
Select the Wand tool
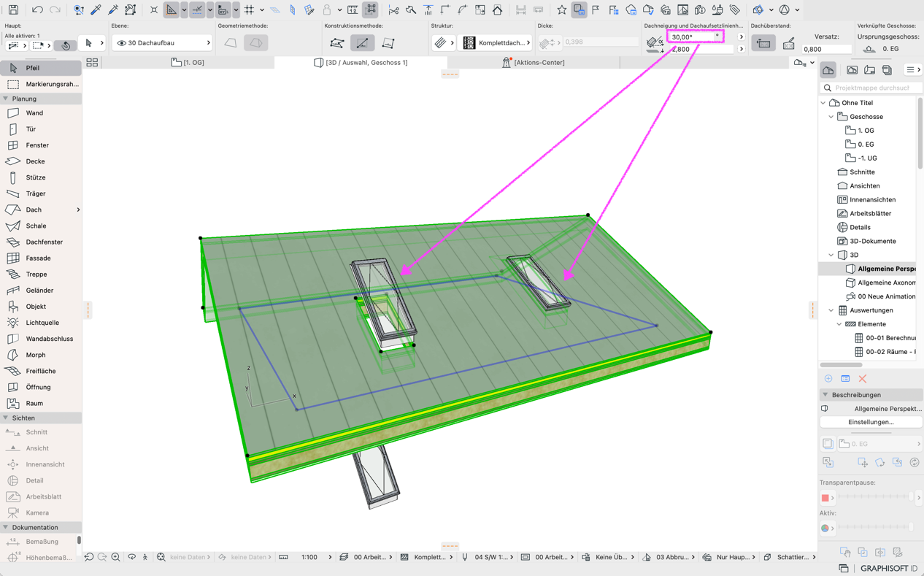(x=41, y=113)
